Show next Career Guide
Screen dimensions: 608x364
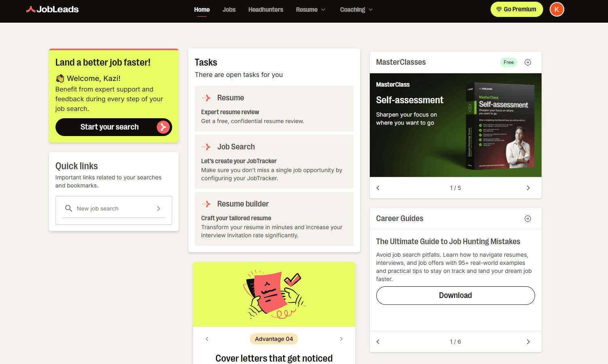click(x=528, y=342)
